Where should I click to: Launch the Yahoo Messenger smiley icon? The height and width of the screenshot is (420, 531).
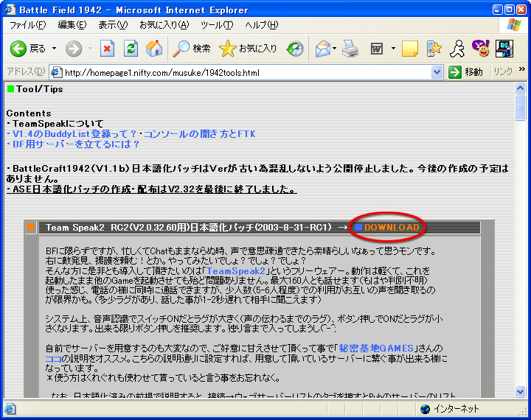(481, 49)
